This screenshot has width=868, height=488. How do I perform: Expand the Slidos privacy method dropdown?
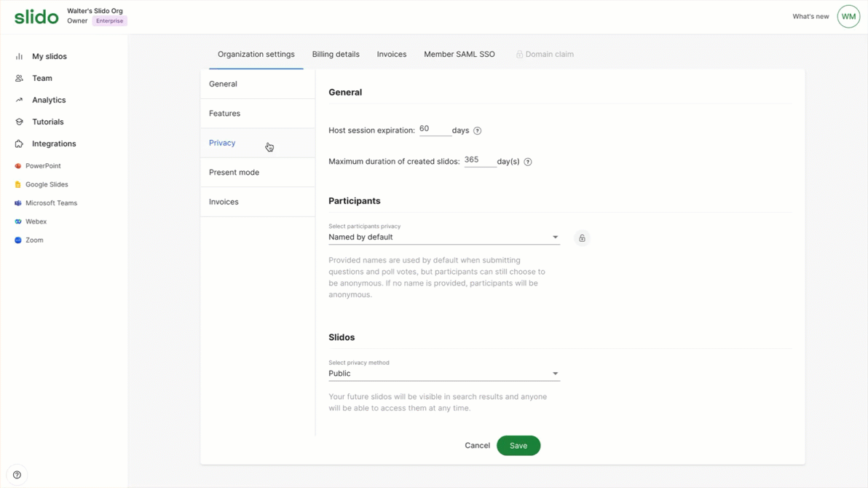click(x=443, y=374)
